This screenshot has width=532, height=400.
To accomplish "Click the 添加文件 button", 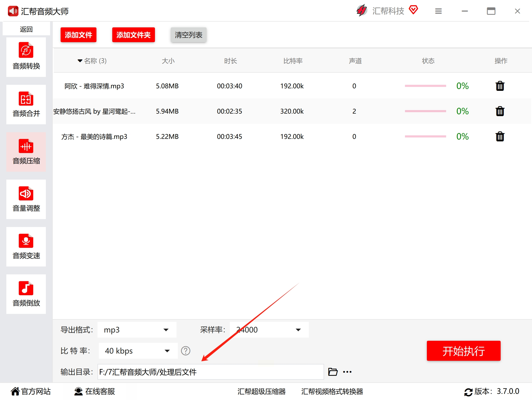I will pyautogui.click(x=79, y=35).
